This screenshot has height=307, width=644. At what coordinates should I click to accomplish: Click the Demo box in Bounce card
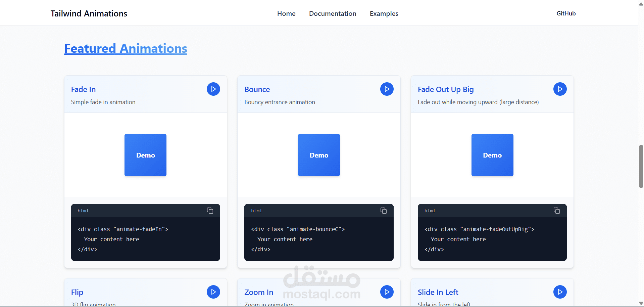point(319,155)
